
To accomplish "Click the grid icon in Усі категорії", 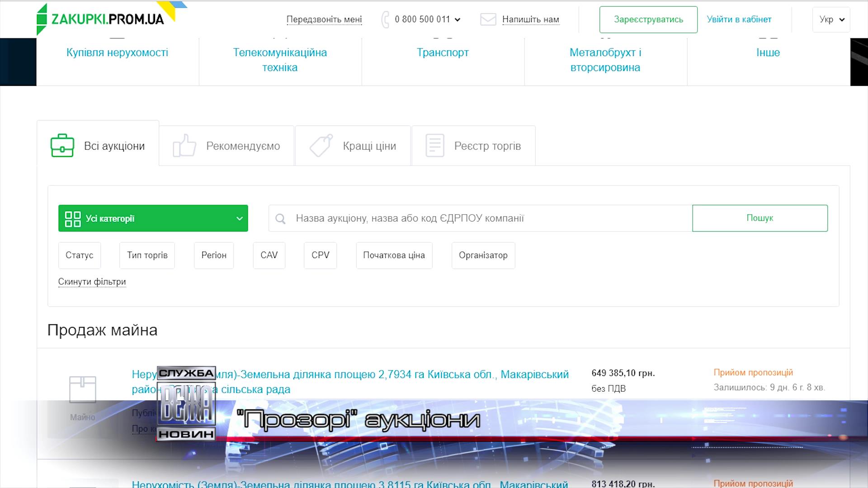I will tap(73, 219).
